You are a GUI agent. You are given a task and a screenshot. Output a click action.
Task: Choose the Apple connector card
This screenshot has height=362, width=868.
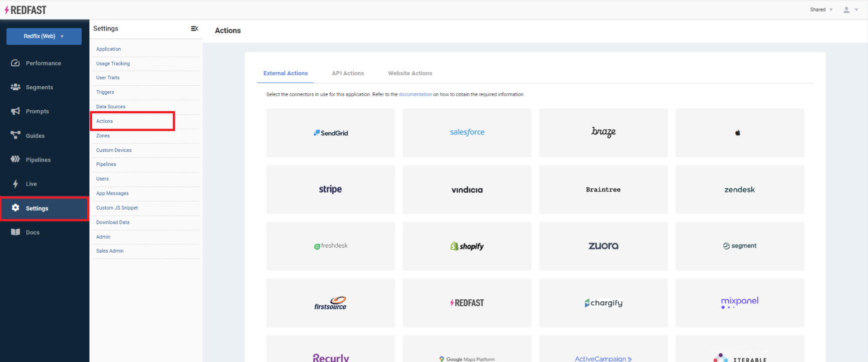pos(740,133)
